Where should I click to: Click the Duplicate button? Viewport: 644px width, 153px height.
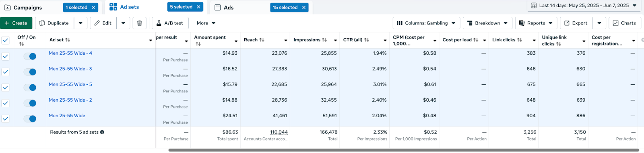click(54, 23)
